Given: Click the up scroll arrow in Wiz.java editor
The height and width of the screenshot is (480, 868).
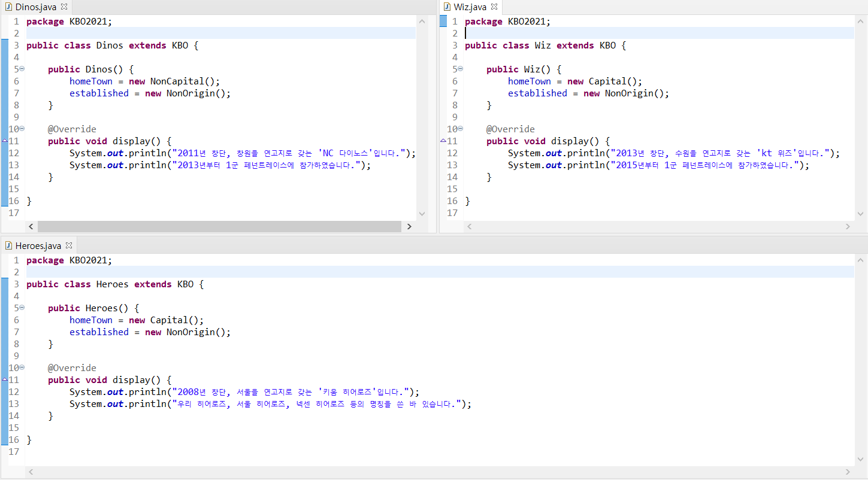Looking at the screenshot, I should [x=860, y=21].
